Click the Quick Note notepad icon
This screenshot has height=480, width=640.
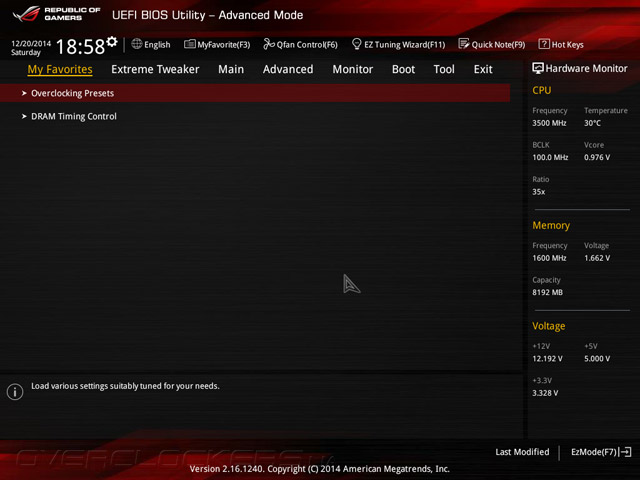(463, 44)
